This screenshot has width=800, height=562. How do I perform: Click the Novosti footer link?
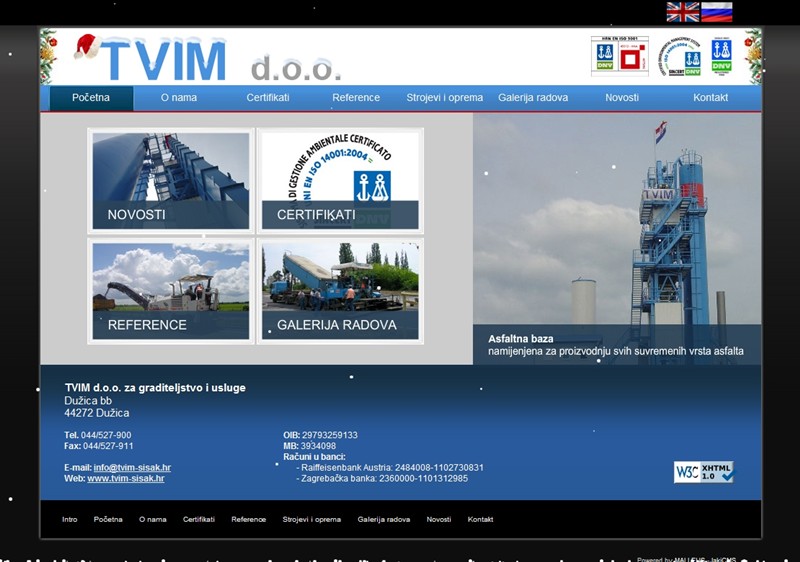[x=439, y=519]
